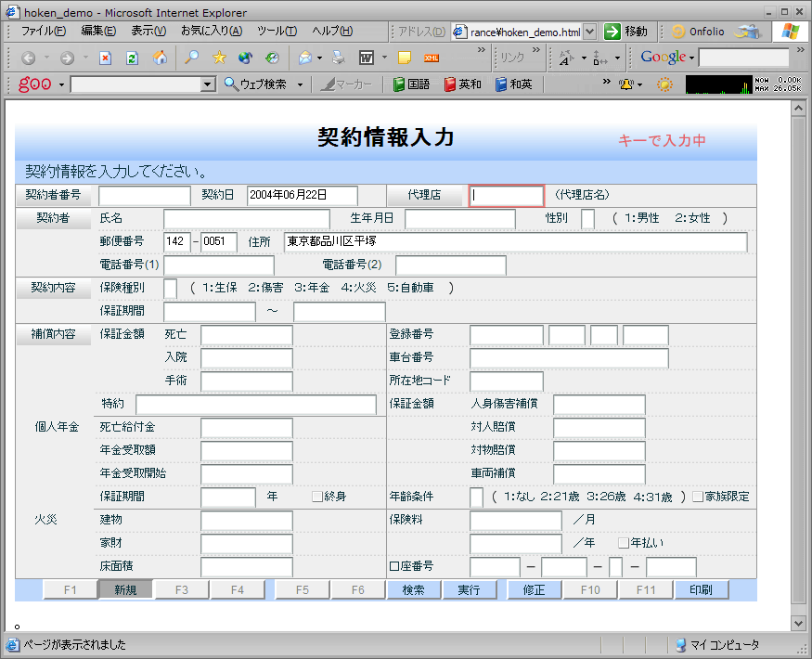Click the Onfolio capture icon at right
The width and height of the screenshot is (812, 659).
(x=747, y=32)
